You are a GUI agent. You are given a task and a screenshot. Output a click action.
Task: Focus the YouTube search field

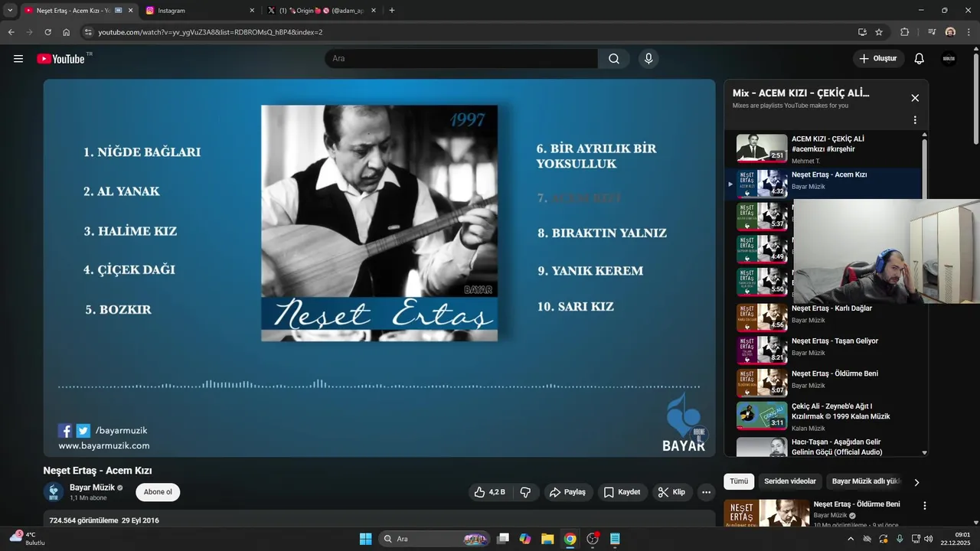pos(462,59)
